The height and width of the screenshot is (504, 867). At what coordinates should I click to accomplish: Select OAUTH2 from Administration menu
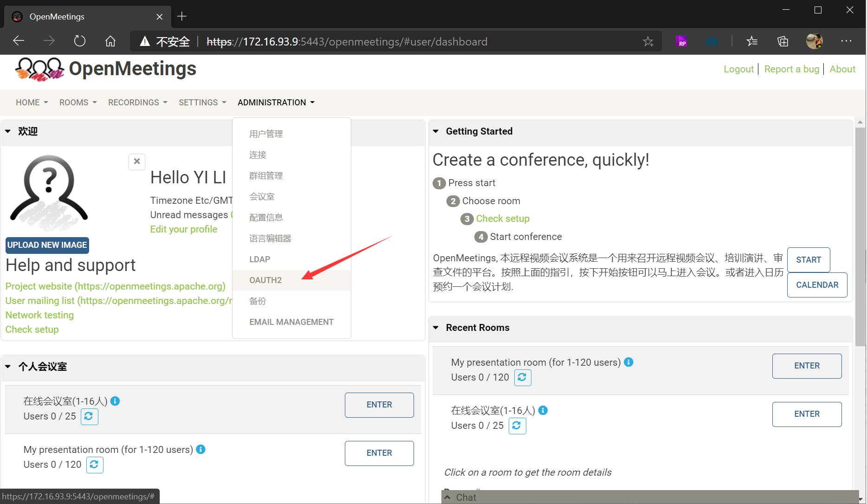pyautogui.click(x=265, y=280)
